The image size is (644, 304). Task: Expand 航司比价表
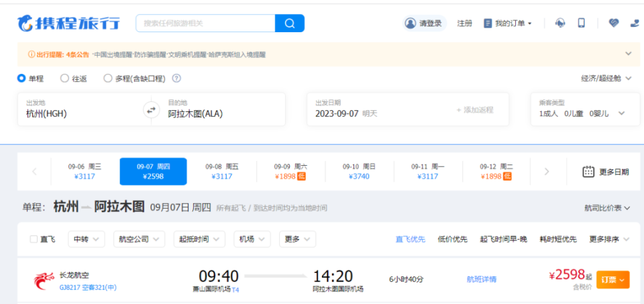coord(607,208)
